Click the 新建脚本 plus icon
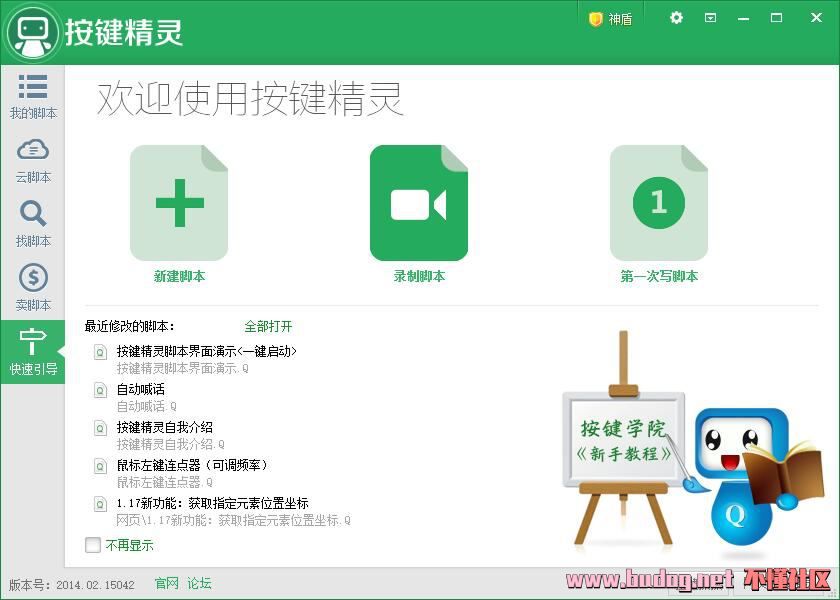 [x=179, y=203]
